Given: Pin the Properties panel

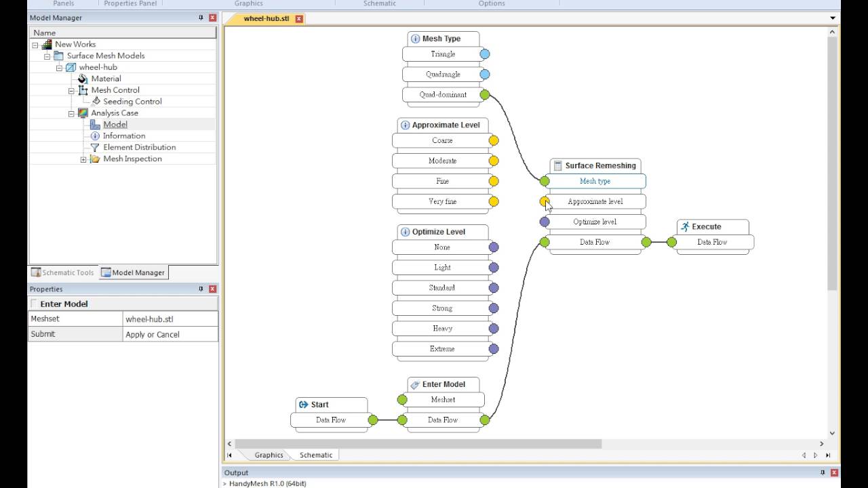Looking at the screenshot, I should pos(201,289).
